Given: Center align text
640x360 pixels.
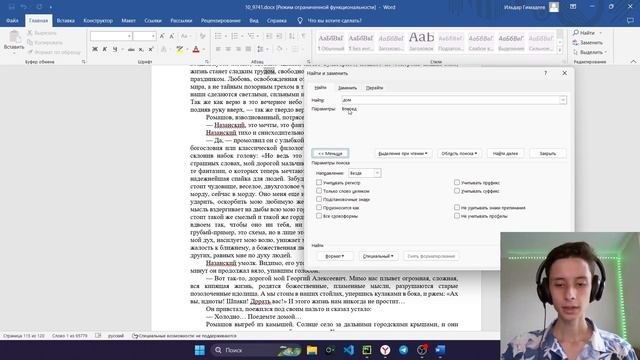Looking at the screenshot, I should click(228, 49).
